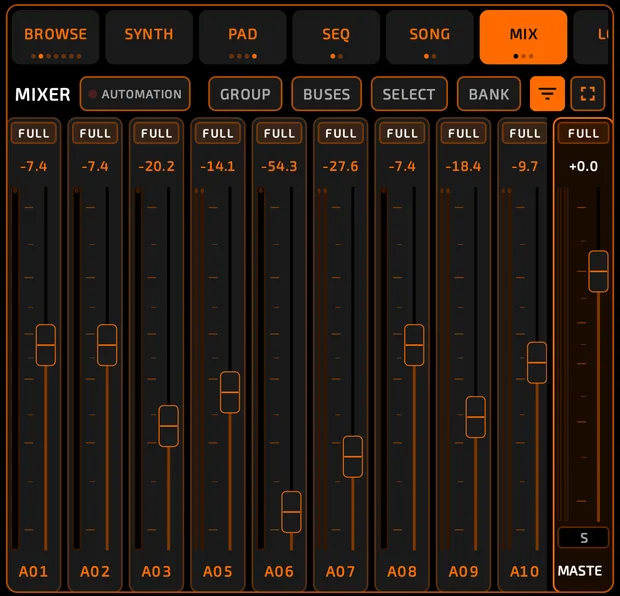The image size is (620, 596).
Task: Open the BUSES view
Action: point(327,94)
